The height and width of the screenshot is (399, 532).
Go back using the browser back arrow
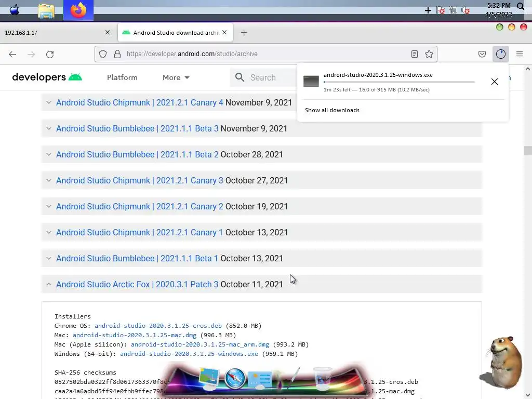point(12,54)
